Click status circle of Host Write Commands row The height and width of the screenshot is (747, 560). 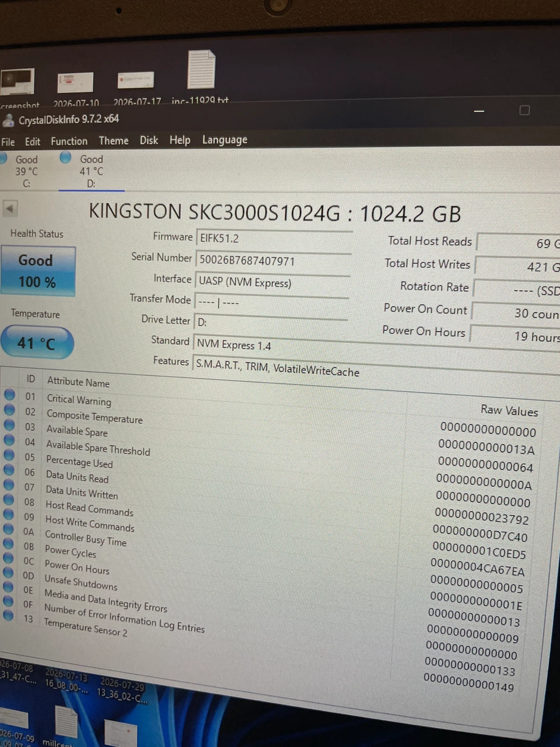pos(9,514)
